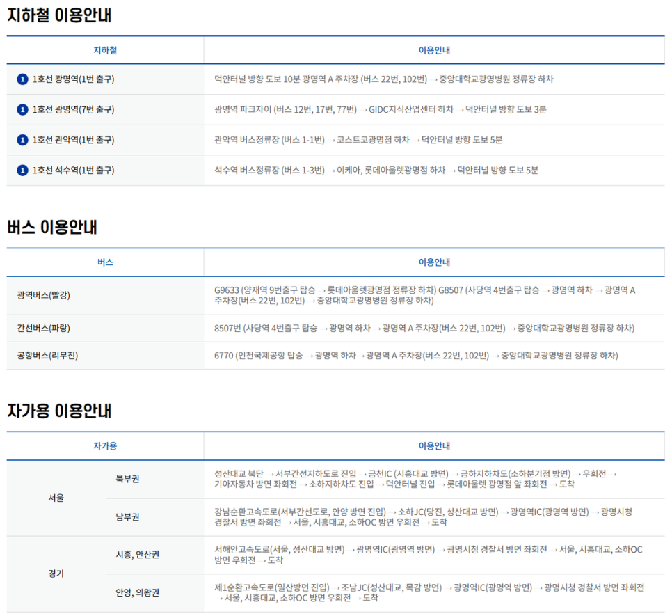Click the 6770 인천국제공항 bus directions

pos(416,356)
